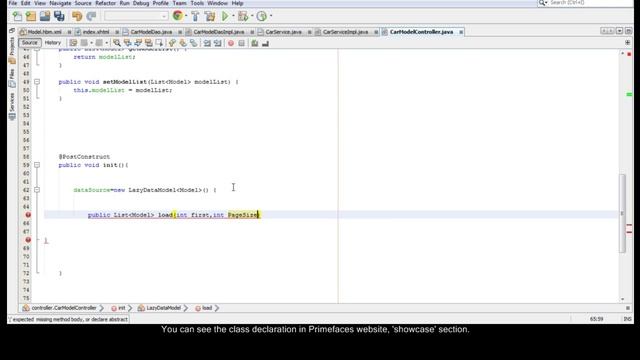The width and height of the screenshot is (640, 360).
Task: Toggle the History editor view
Action: (53, 42)
